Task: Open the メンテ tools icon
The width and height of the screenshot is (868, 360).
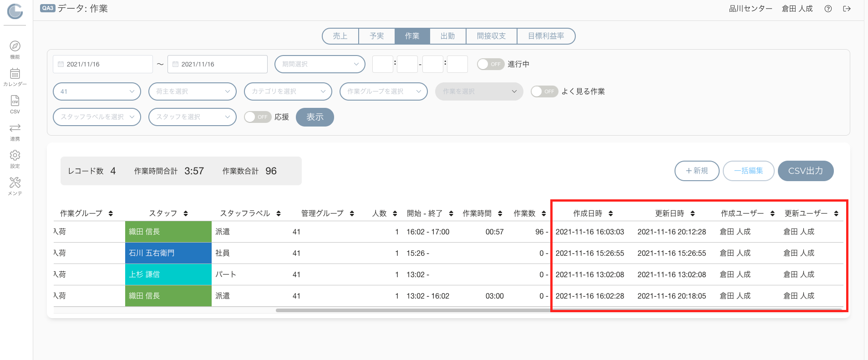Action: coord(15,183)
